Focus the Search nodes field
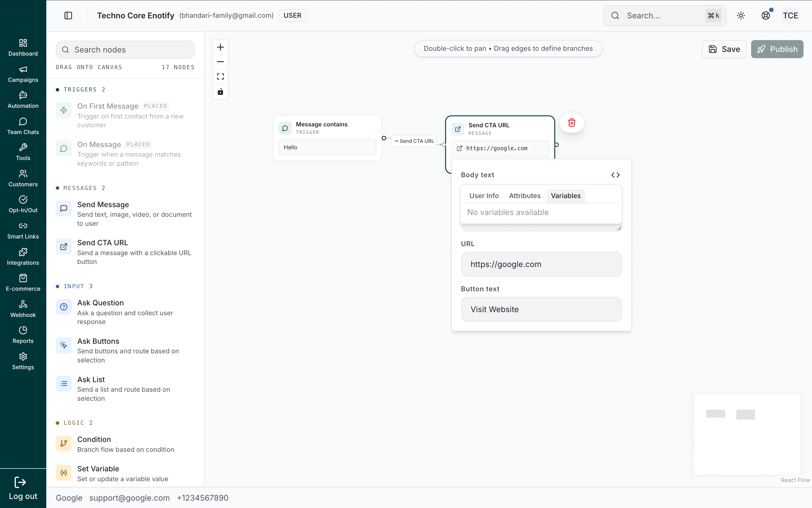 point(125,50)
